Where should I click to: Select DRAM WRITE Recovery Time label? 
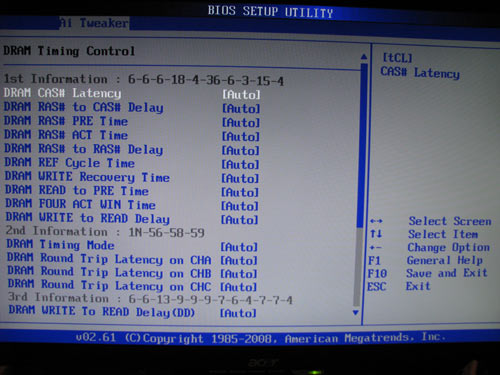point(87,177)
